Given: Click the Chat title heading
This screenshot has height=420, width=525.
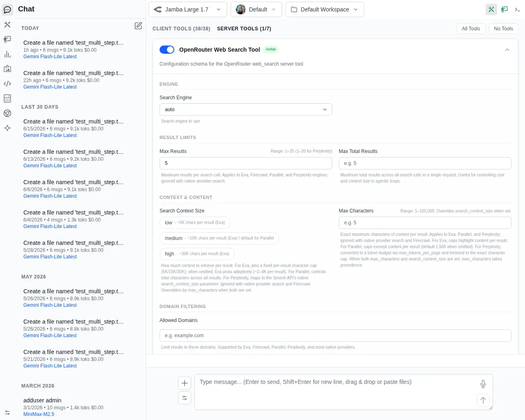Looking at the screenshot, I should pyautogui.click(x=26, y=9).
